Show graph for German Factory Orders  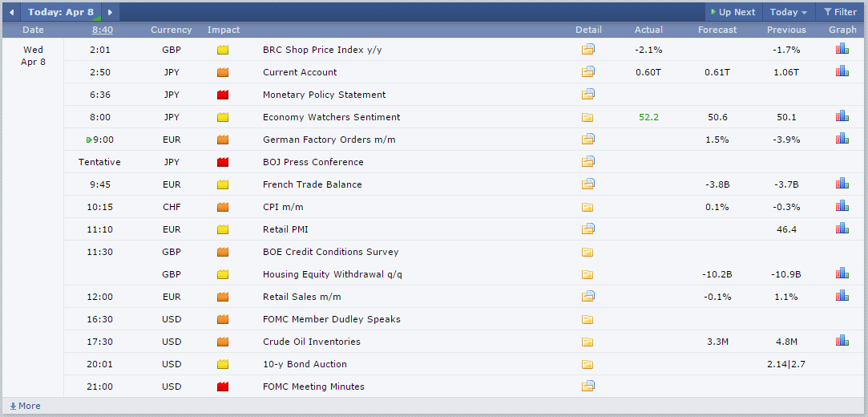tap(842, 139)
